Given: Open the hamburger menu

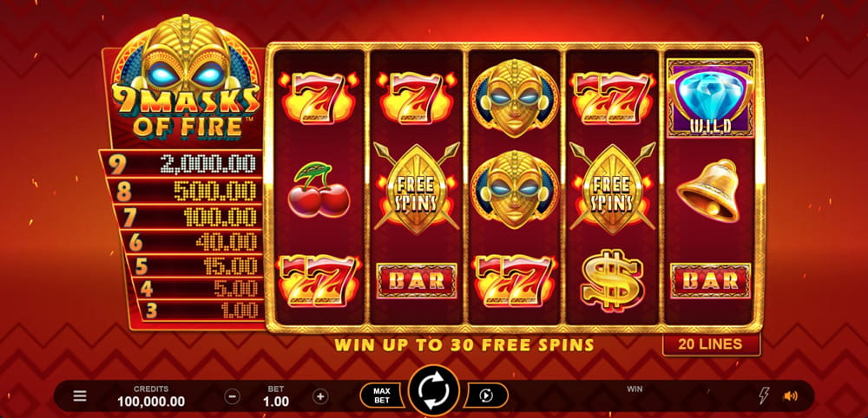Looking at the screenshot, I should [x=80, y=395].
